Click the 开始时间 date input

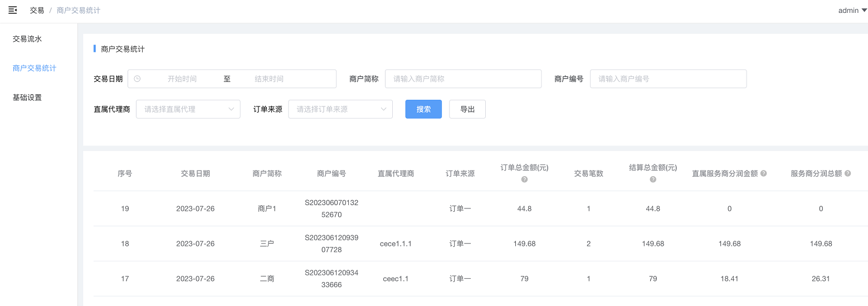pyautogui.click(x=182, y=79)
